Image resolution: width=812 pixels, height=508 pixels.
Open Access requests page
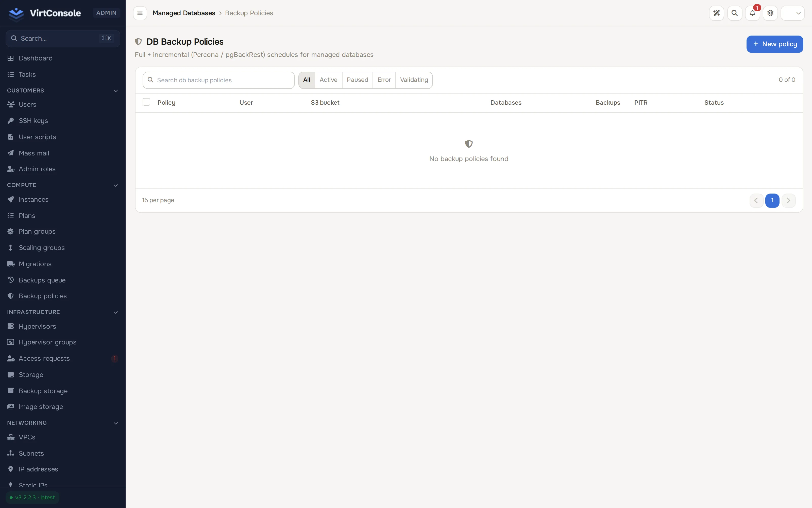point(63,358)
